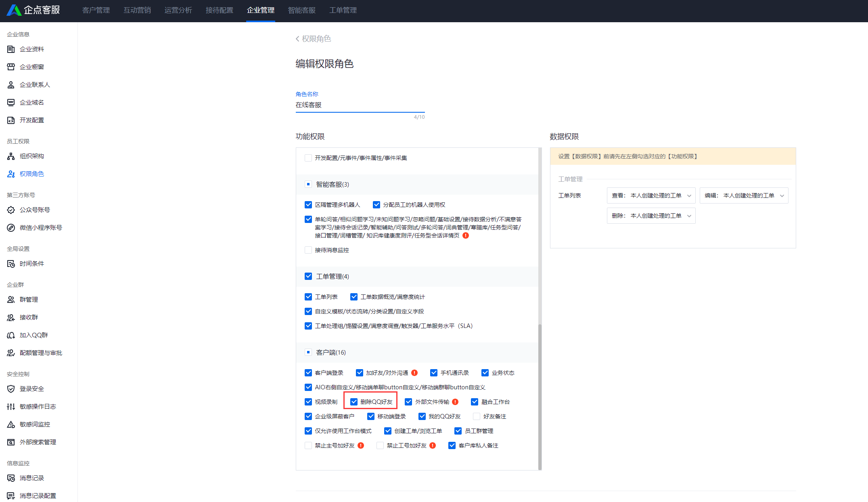This screenshot has height=502, width=868.
Task: Open 编辑 permission dropdown for 工单列表
Action: [x=744, y=195]
